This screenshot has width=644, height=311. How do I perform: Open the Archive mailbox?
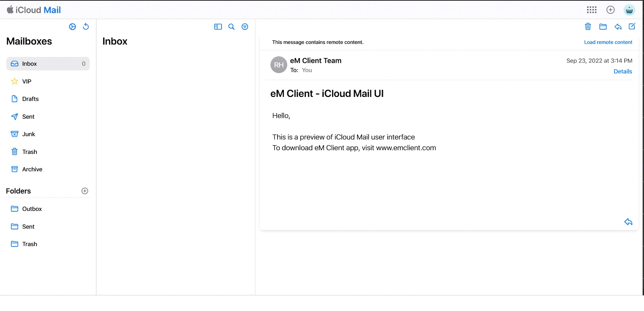48,169
